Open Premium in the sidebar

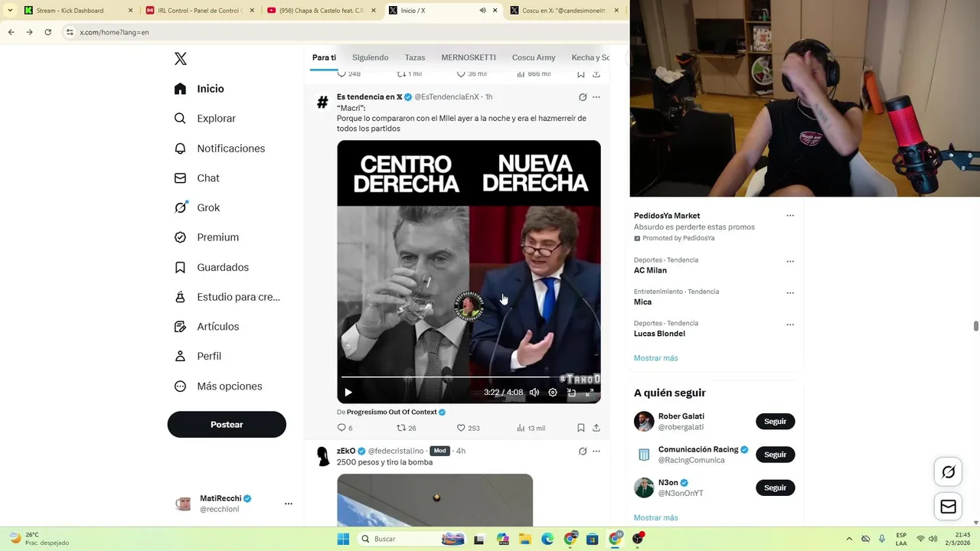point(206,237)
